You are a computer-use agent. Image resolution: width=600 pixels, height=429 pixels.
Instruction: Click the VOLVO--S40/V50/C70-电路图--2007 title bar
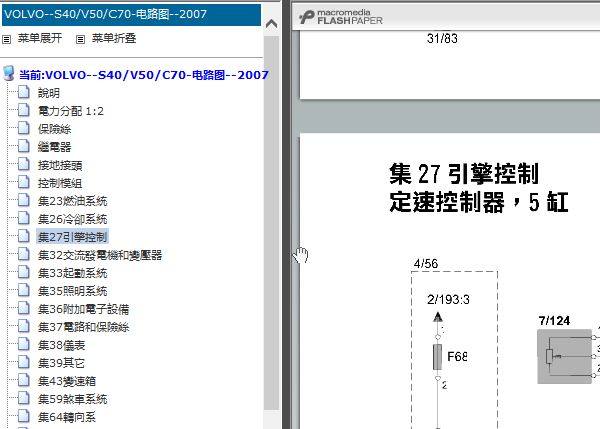pyautogui.click(x=131, y=15)
